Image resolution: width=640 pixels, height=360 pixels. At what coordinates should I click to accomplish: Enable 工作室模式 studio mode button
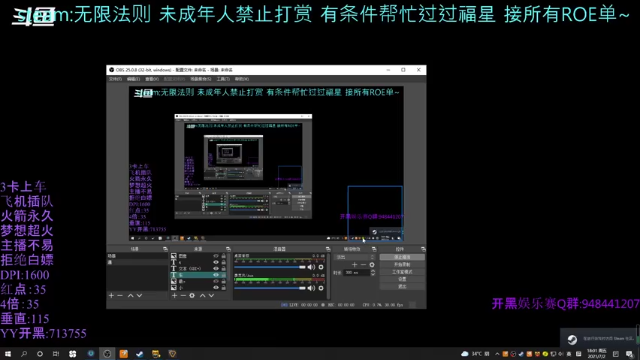tap(402, 272)
